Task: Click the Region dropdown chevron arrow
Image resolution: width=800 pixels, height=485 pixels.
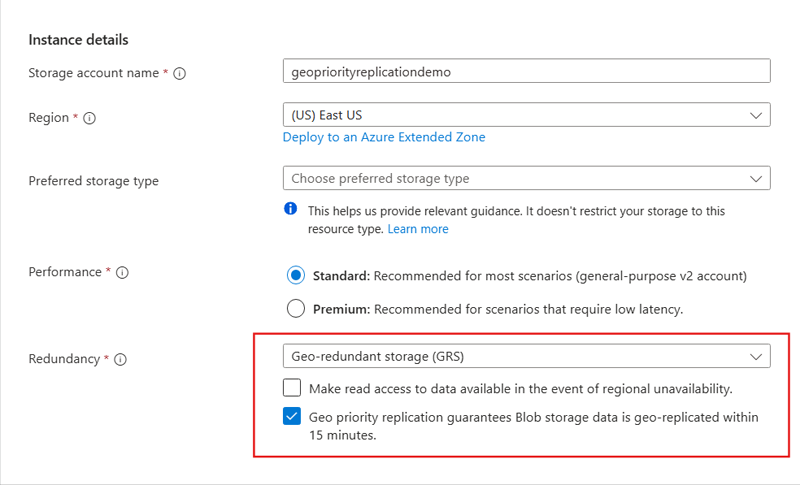Action: pos(756,116)
